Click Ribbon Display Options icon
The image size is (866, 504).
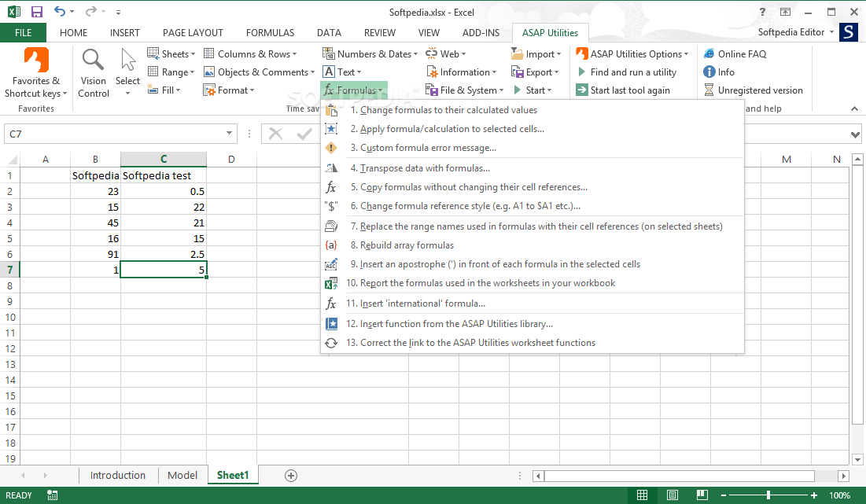click(x=785, y=12)
